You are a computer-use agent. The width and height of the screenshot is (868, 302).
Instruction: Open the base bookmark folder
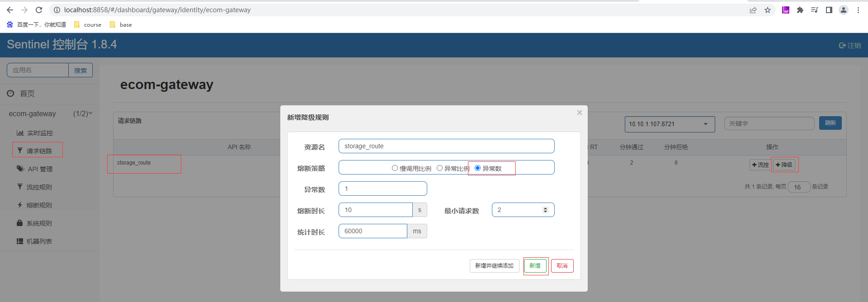pyautogui.click(x=121, y=24)
